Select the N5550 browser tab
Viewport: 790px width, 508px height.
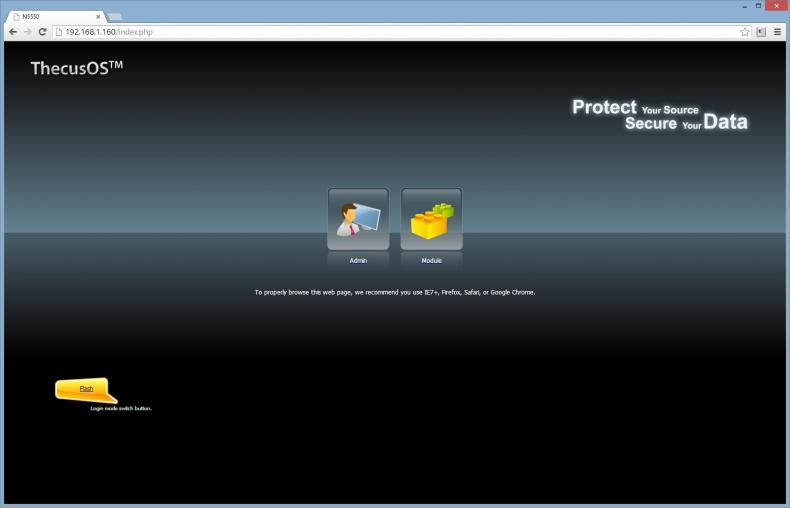(55, 17)
